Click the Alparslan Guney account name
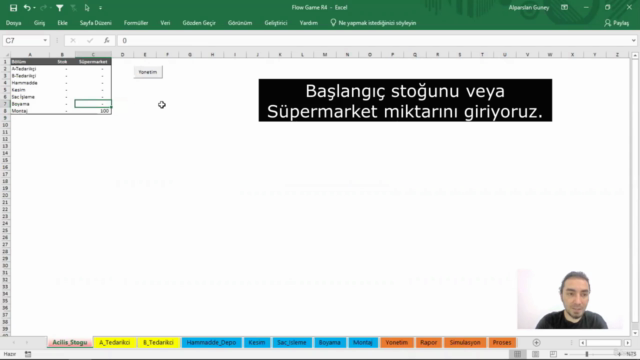Viewport: 640px width, 360px height. pyautogui.click(x=529, y=7)
